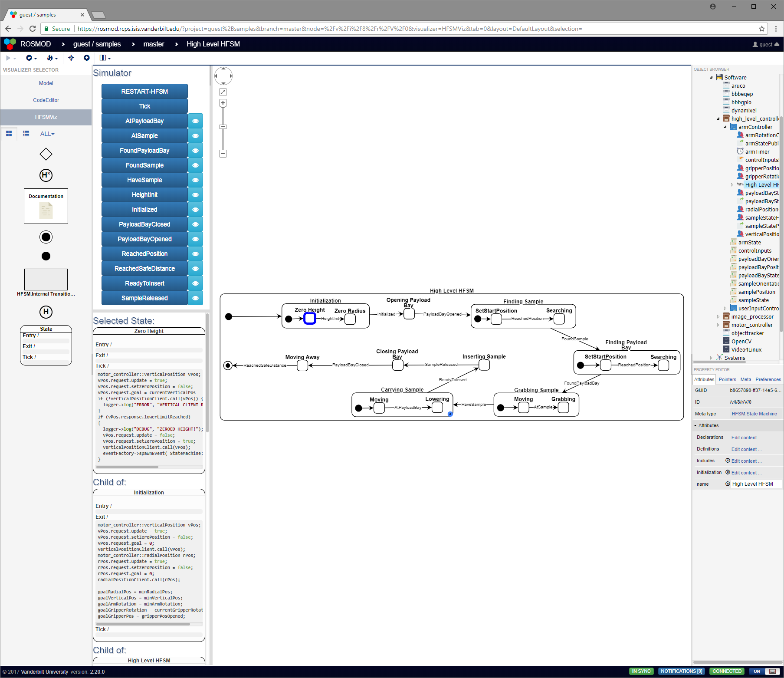784x678 pixels.
Task: Switch palette to list view icon
Action: 26,134
